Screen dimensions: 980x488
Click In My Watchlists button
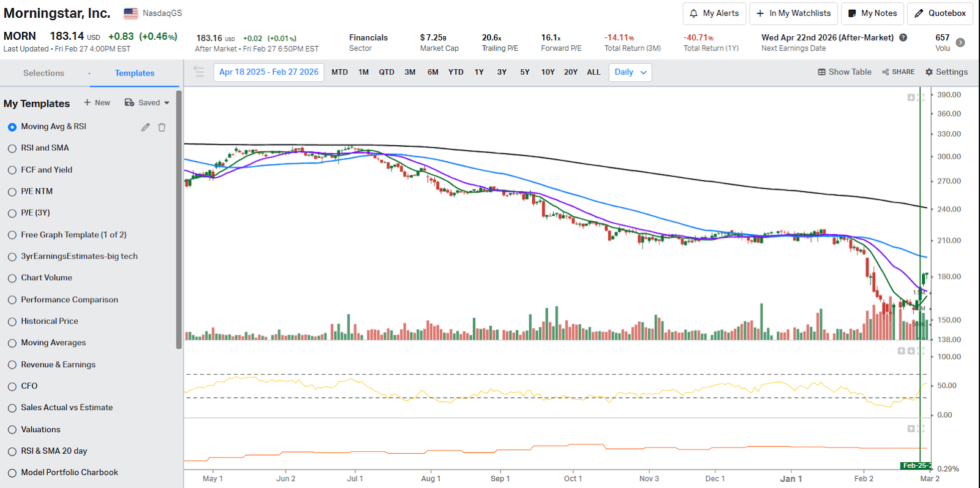coord(793,13)
